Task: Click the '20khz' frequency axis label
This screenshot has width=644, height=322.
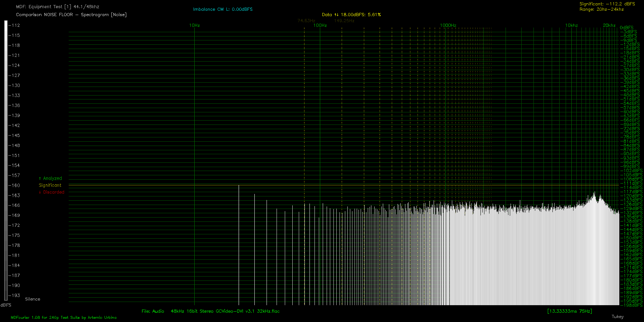Action: pos(609,25)
